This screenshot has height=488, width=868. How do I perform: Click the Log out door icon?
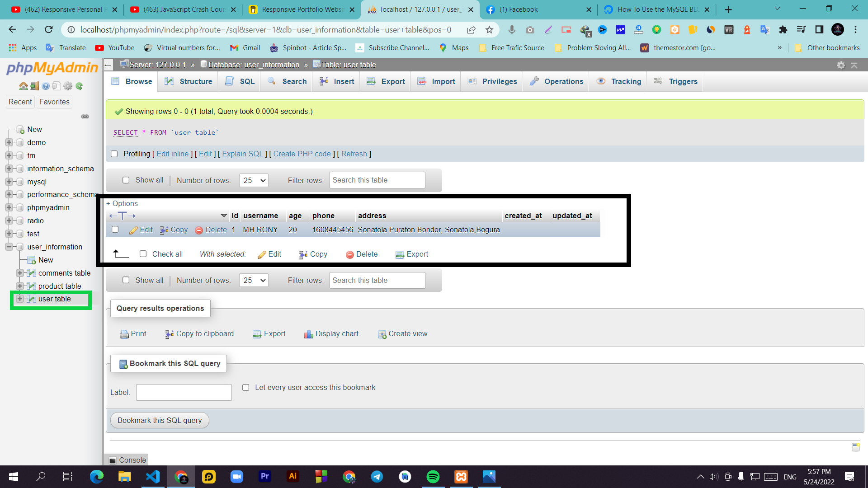point(34,86)
